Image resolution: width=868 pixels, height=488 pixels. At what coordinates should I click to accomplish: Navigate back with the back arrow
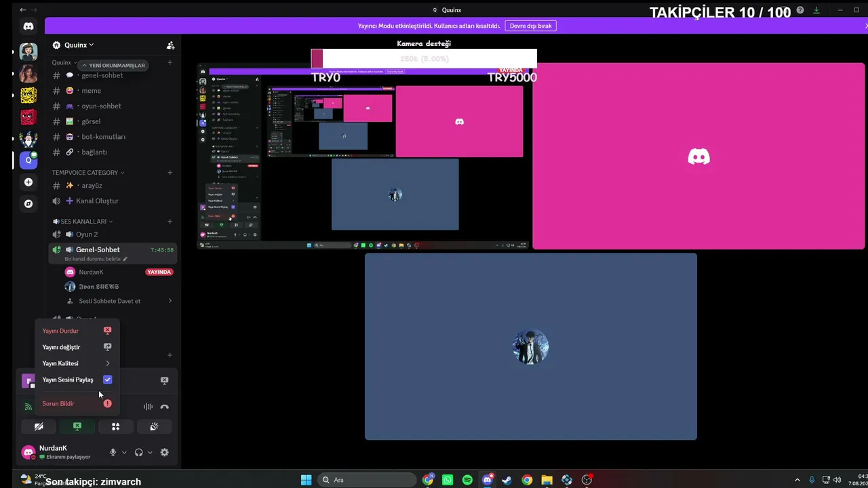point(23,9)
